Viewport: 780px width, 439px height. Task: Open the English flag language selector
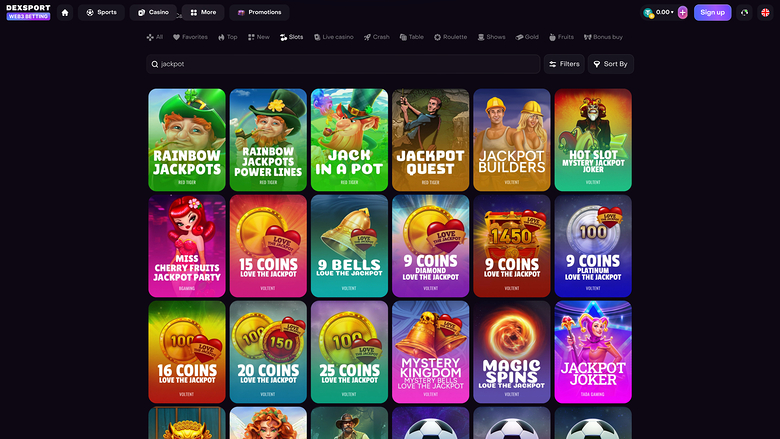(765, 12)
